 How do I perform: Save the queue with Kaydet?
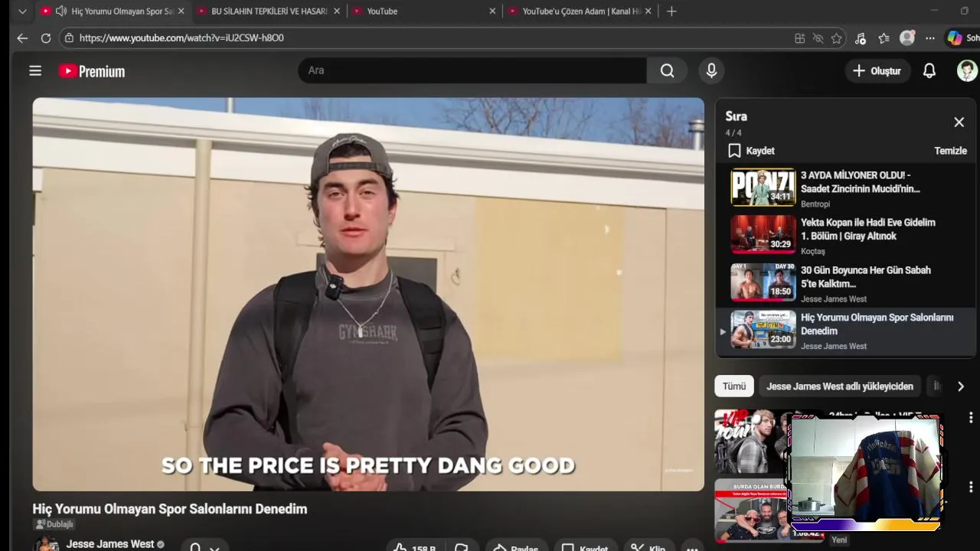(751, 151)
